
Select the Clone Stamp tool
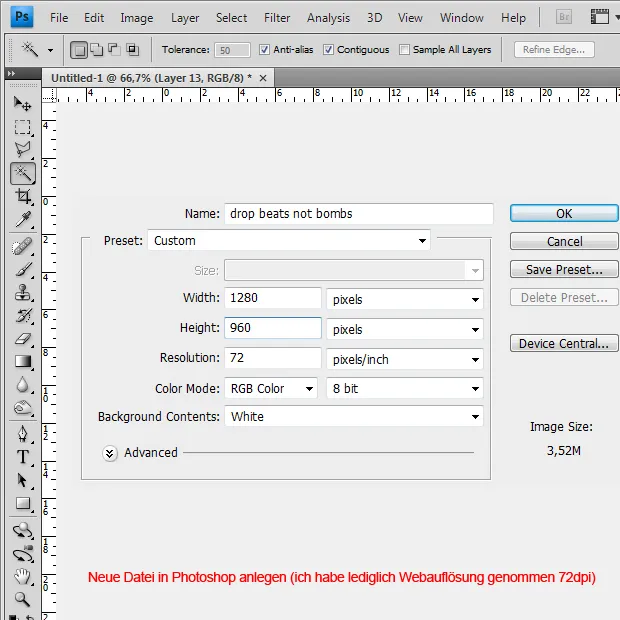coord(22,292)
